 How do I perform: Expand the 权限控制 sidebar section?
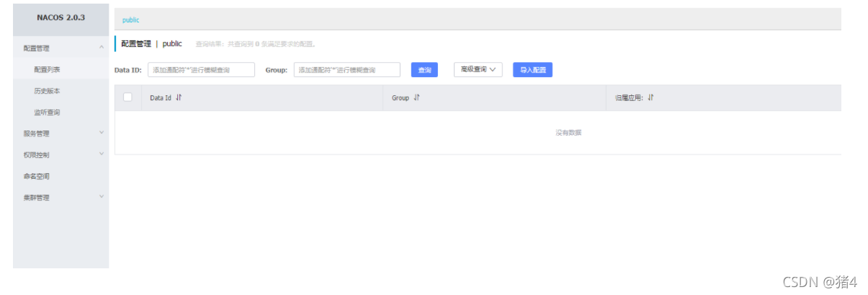coord(61,155)
